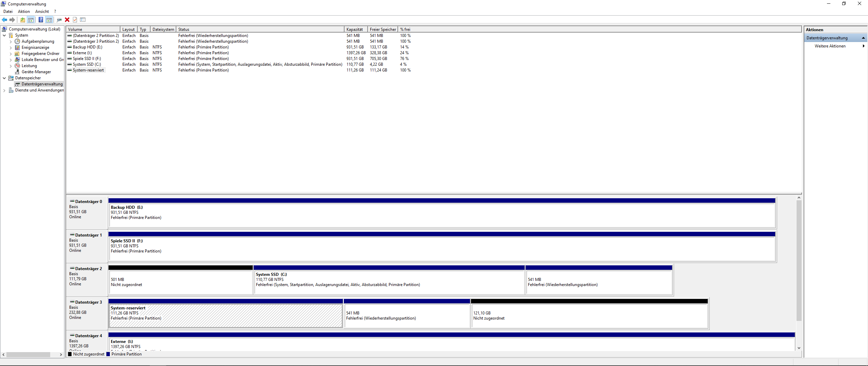Toggle the console tree show/hide toolbar button
The image size is (868, 366).
click(x=31, y=20)
